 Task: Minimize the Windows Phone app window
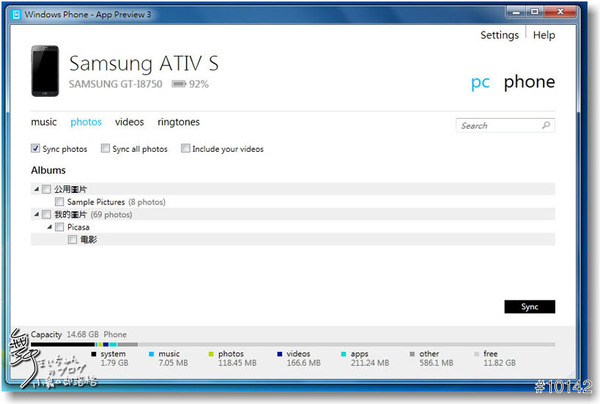point(516,12)
